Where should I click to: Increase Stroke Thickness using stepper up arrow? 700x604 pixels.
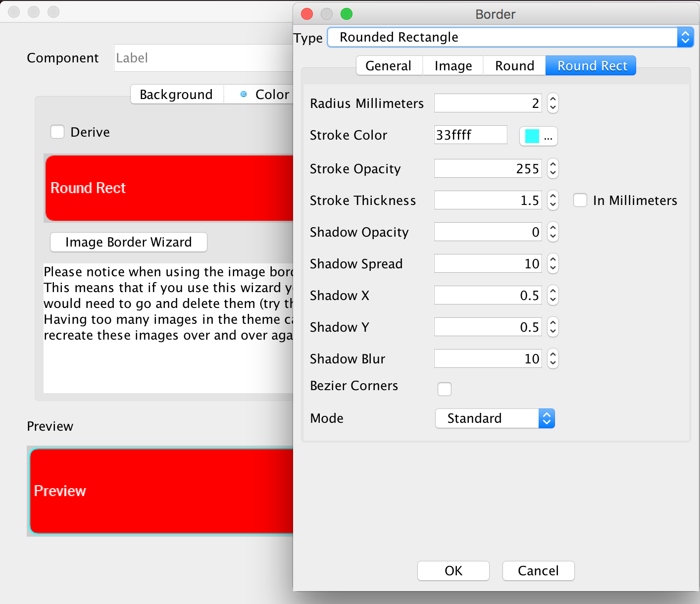click(x=553, y=196)
